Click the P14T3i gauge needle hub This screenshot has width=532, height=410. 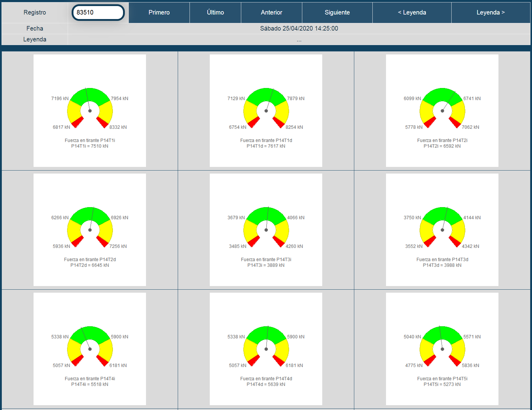(x=266, y=230)
